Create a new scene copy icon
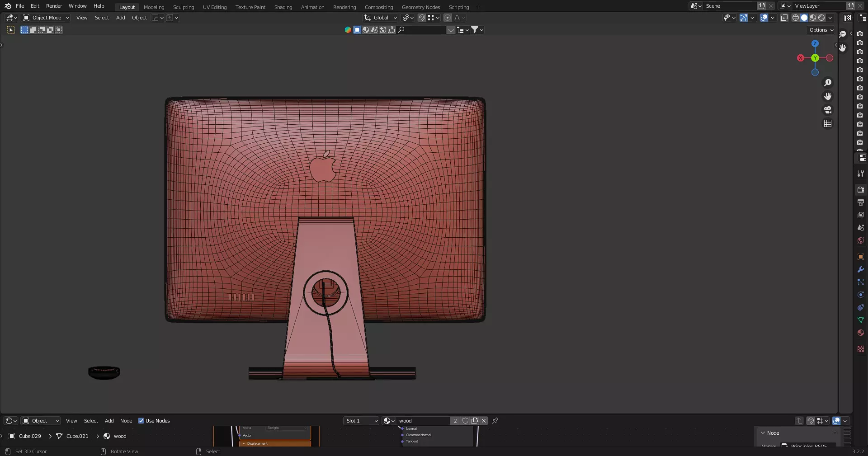Viewport: 868px width, 456px height. 762,6
